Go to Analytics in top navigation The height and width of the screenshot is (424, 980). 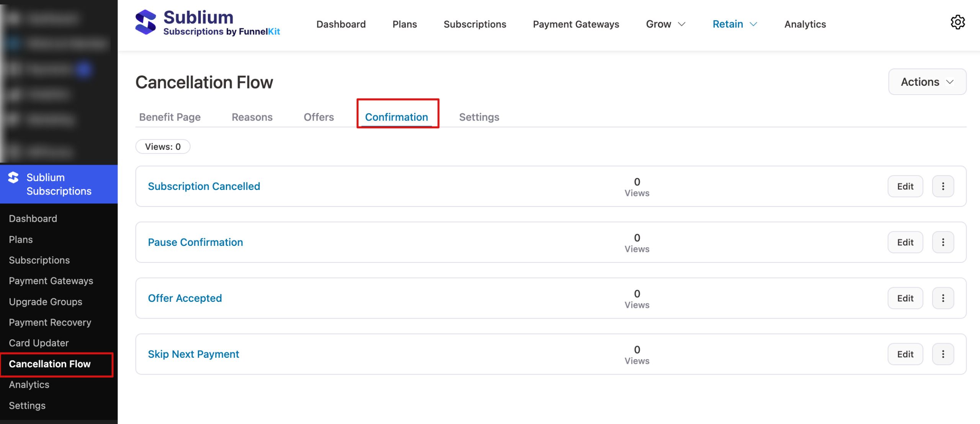[x=805, y=24]
